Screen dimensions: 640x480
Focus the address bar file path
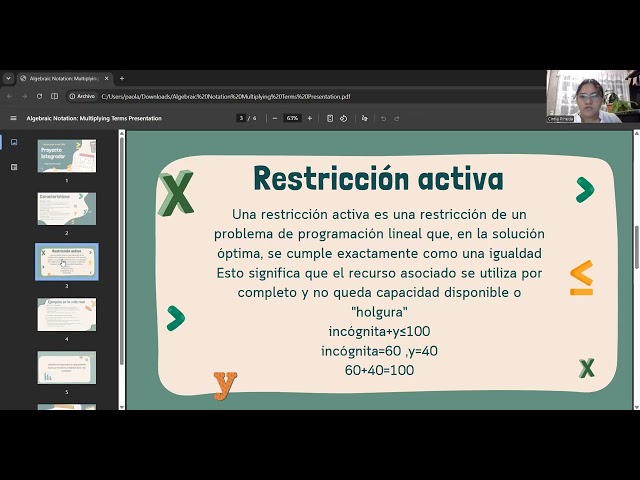tap(226, 97)
